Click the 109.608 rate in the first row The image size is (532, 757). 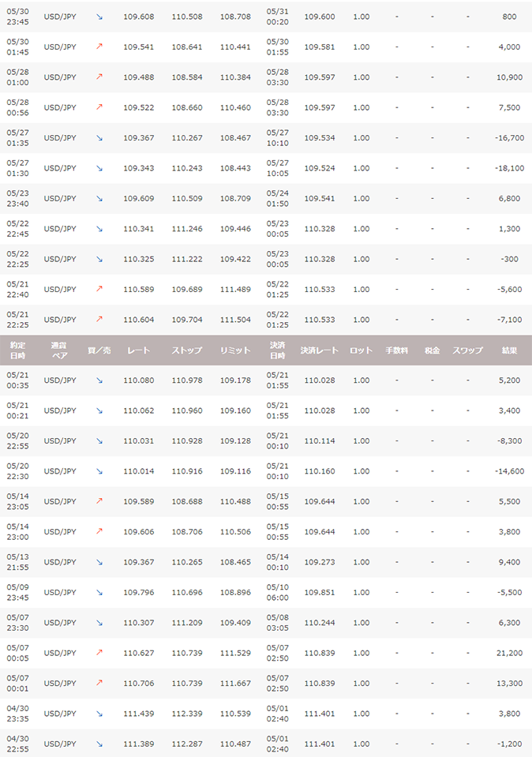[139, 17]
